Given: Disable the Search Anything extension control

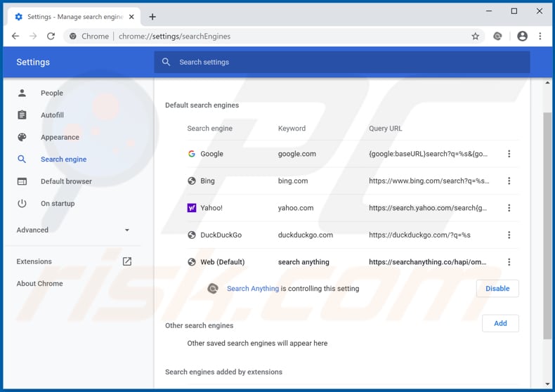Looking at the screenshot, I should 497,288.
